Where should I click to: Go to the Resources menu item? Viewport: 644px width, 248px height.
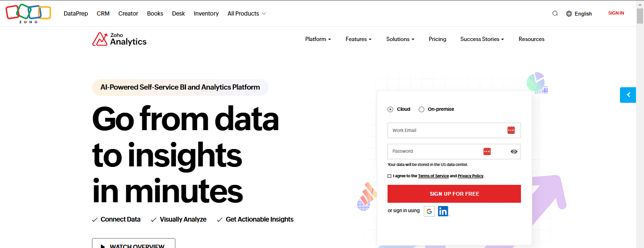(531, 39)
